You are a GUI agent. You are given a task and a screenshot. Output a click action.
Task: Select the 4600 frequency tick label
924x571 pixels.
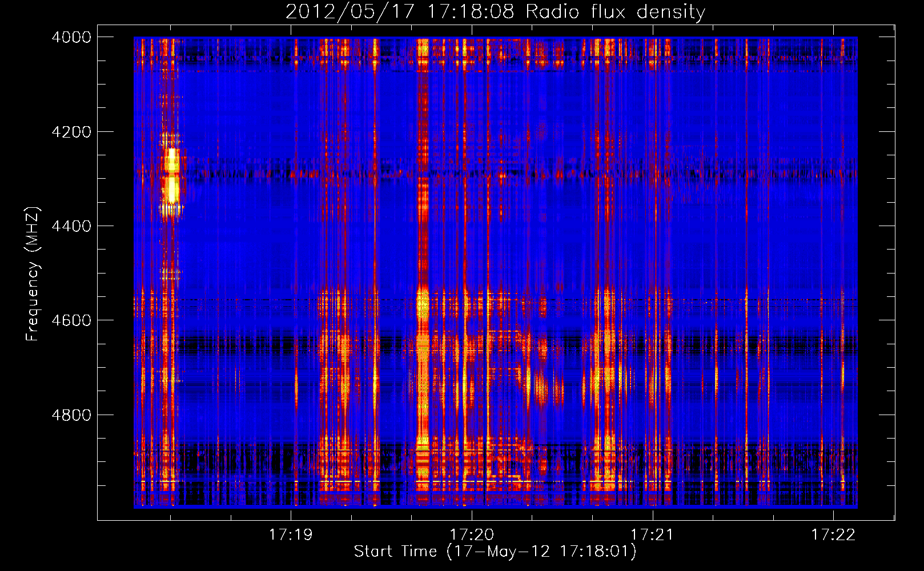coord(71,320)
